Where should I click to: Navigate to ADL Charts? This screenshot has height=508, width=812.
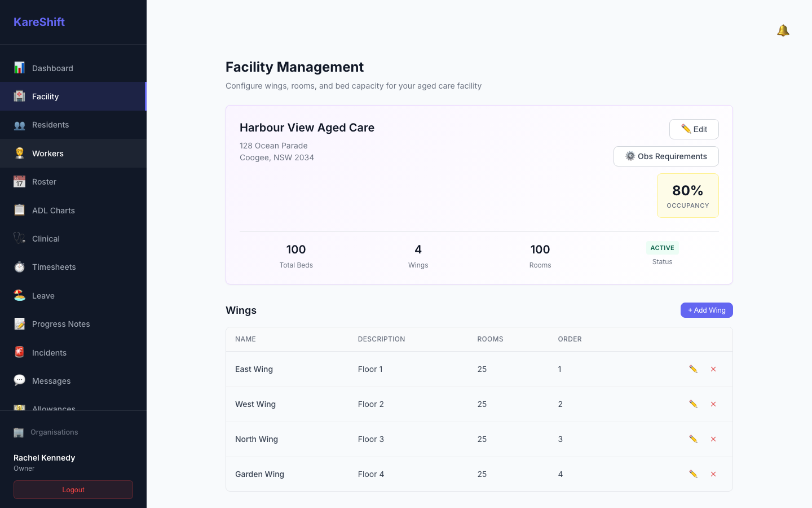[x=73, y=210]
